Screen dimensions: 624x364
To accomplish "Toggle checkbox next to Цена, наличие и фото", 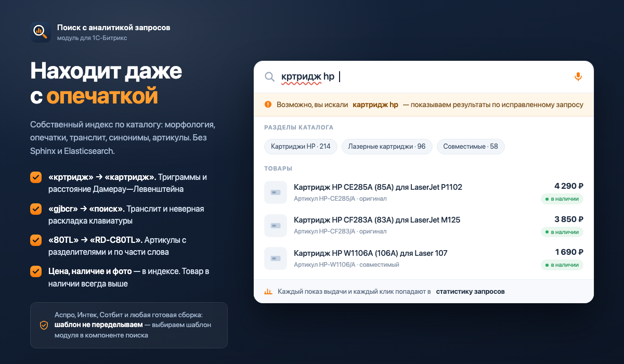I will click(x=36, y=271).
